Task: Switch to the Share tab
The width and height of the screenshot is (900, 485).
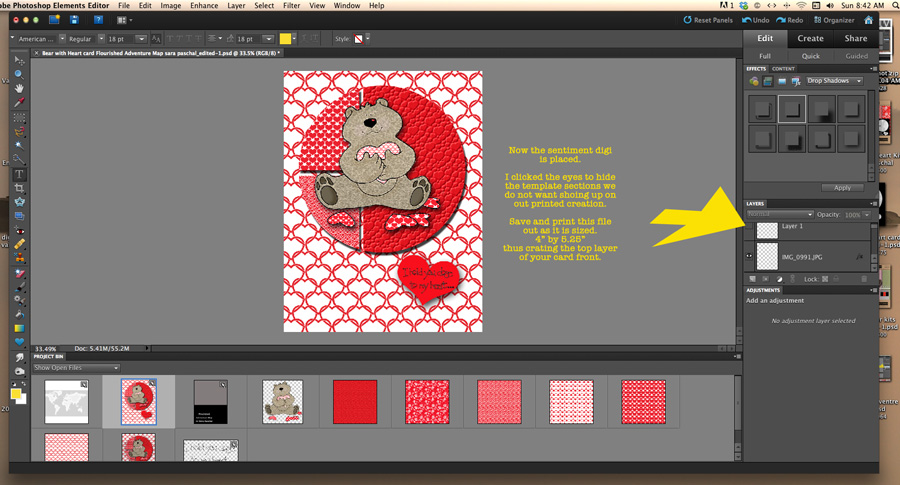Action: 855,38
